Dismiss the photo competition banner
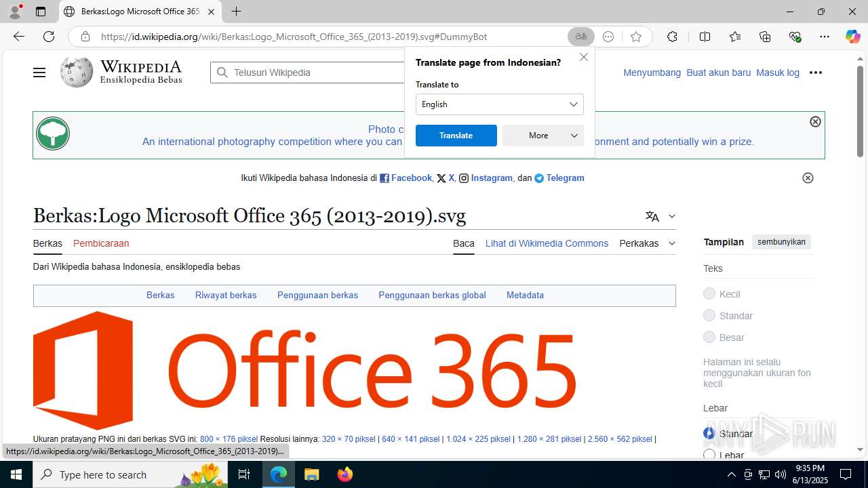 pyautogui.click(x=815, y=121)
